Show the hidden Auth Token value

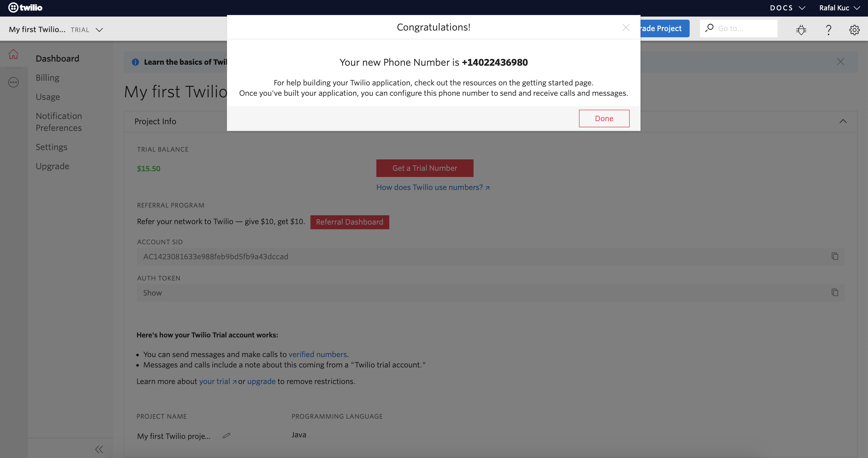(x=153, y=292)
